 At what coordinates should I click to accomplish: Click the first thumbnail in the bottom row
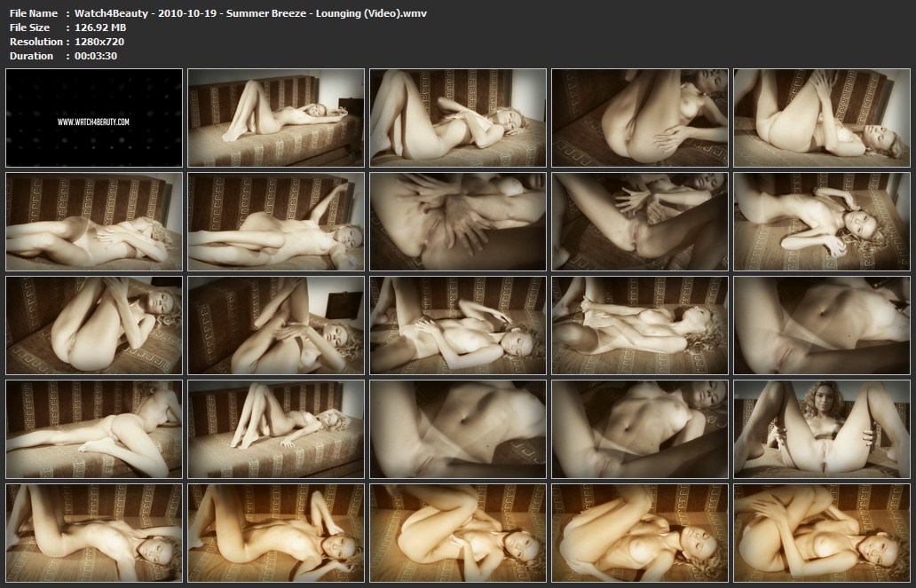(94, 532)
